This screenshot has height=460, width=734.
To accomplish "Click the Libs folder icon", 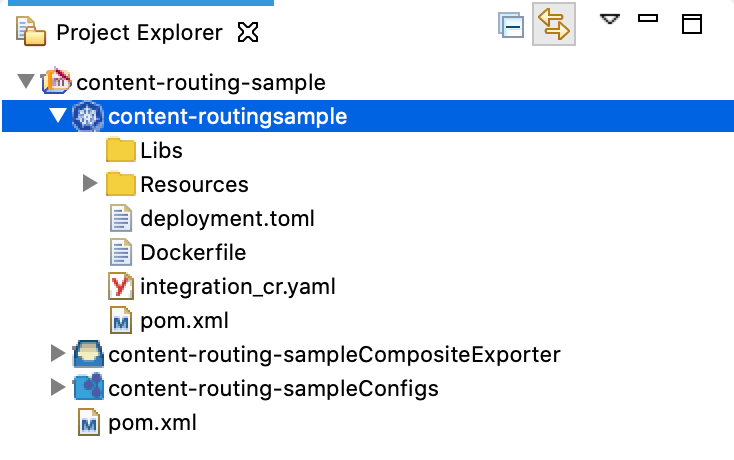I will coord(120,150).
